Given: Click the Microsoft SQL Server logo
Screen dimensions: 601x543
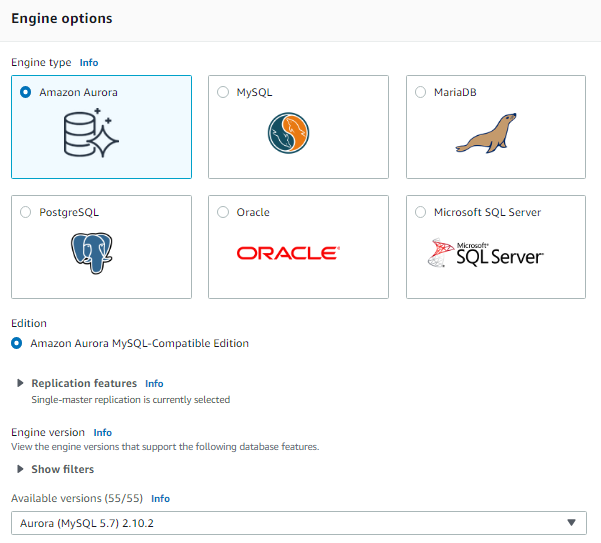Looking at the screenshot, I should pyautogui.click(x=486, y=253).
